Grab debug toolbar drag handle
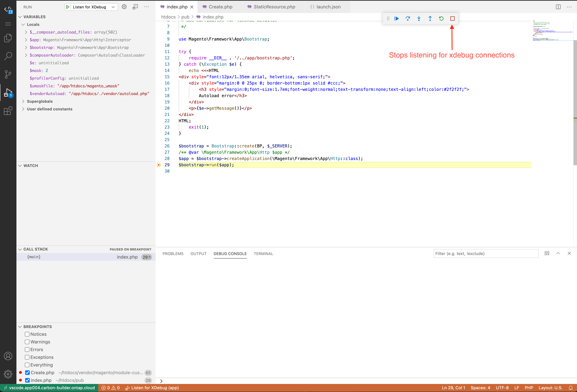This screenshot has width=577, height=392. 388,19
